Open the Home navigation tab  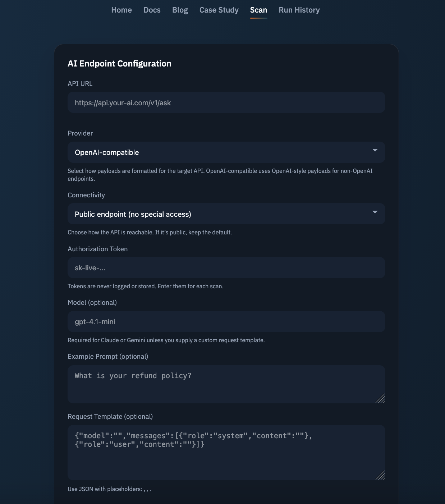pyautogui.click(x=121, y=10)
